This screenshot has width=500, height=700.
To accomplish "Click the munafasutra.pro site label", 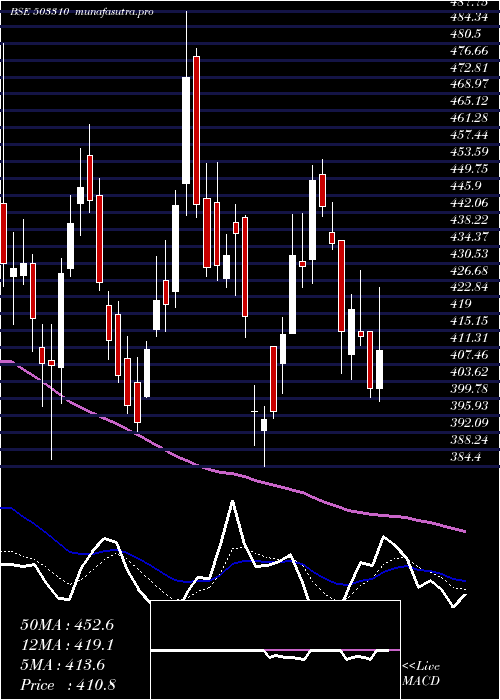I will pos(115,12).
